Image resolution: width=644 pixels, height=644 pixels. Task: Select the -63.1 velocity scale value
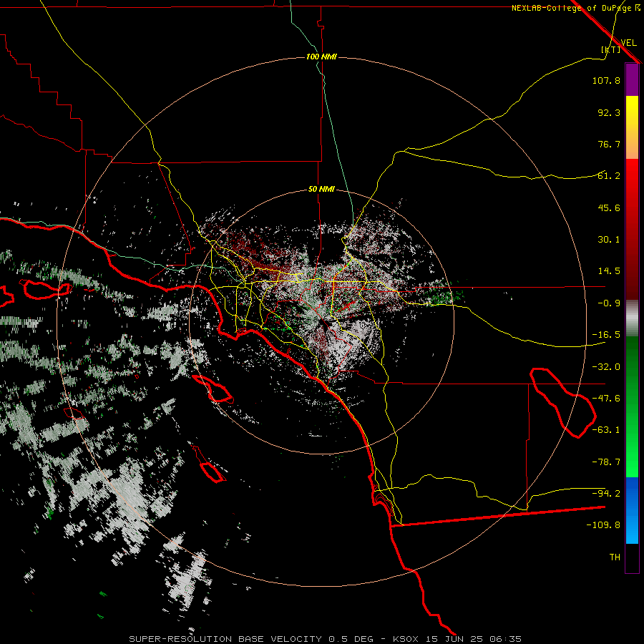pos(606,430)
